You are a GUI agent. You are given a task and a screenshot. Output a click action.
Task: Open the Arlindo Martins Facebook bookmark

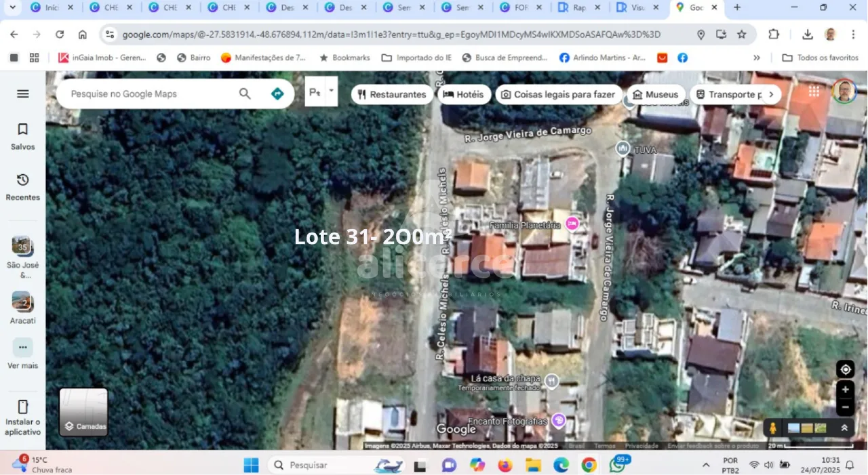tap(602, 58)
